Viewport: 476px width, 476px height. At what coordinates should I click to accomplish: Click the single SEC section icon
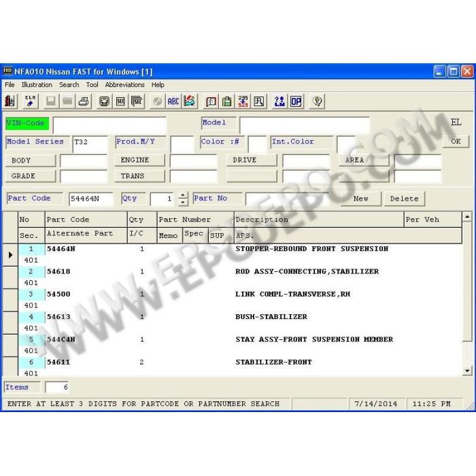tap(120, 101)
